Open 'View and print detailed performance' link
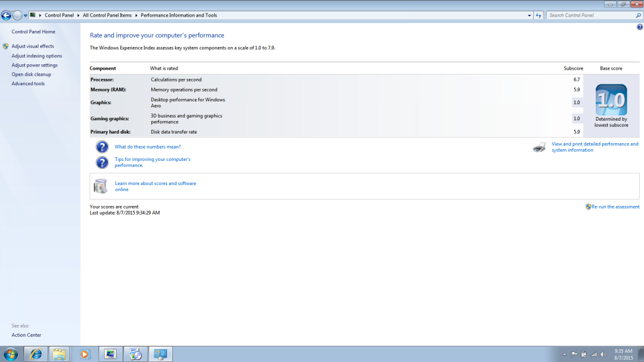 [595, 147]
